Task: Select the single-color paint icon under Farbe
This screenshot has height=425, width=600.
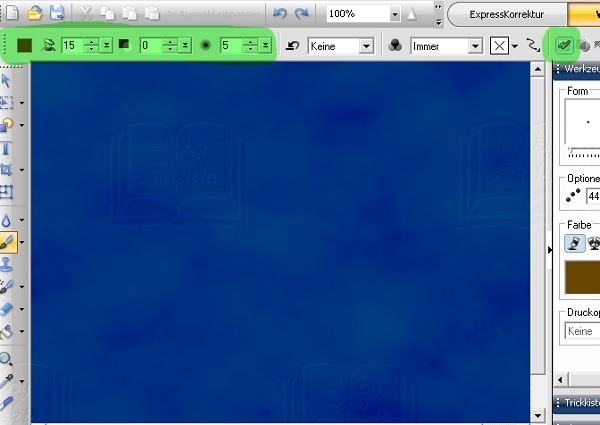Action: [x=574, y=243]
